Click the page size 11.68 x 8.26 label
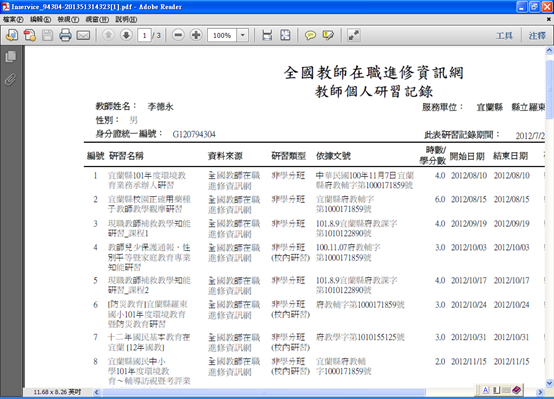The image size is (554, 399). click(x=57, y=392)
